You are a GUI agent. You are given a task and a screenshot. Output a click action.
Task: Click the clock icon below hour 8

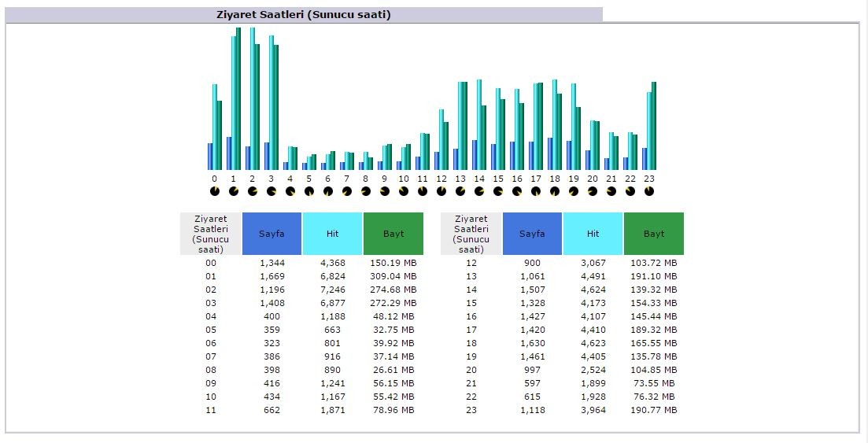[365, 191]
